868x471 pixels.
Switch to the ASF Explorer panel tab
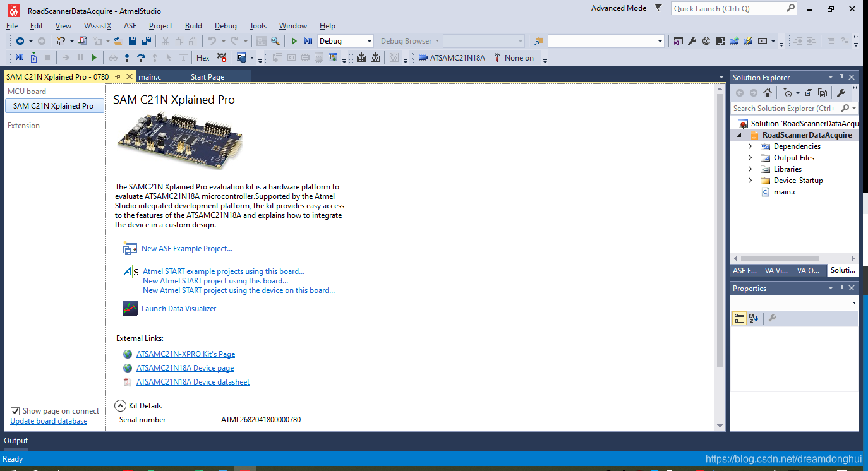pyautogui.click(x=745, y=270)
